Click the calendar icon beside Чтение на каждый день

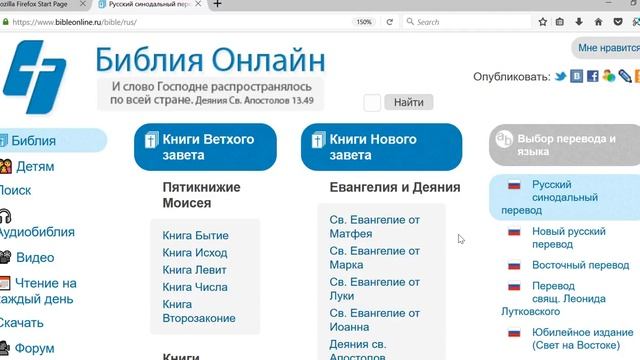5,283
